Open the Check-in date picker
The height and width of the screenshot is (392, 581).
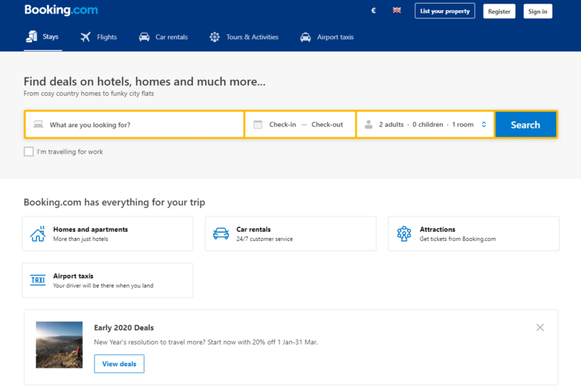[x=283, y=124]
